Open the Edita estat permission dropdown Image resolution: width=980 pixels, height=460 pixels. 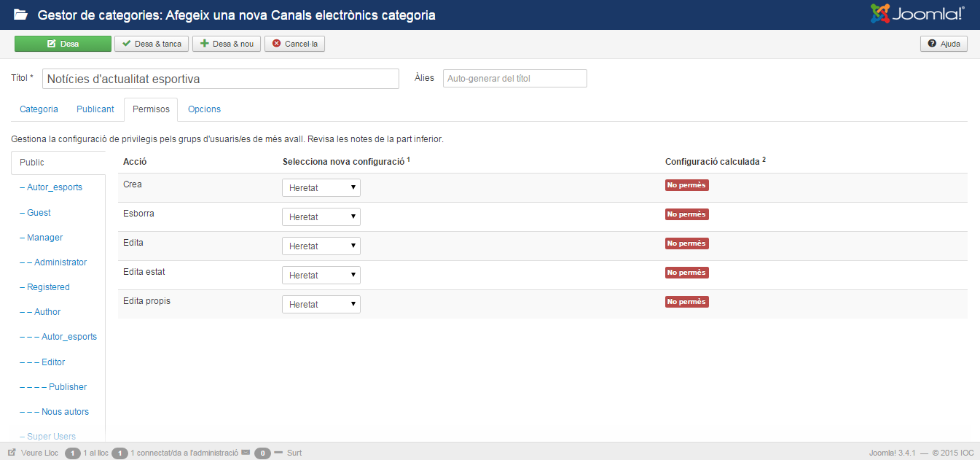point(321,276)
